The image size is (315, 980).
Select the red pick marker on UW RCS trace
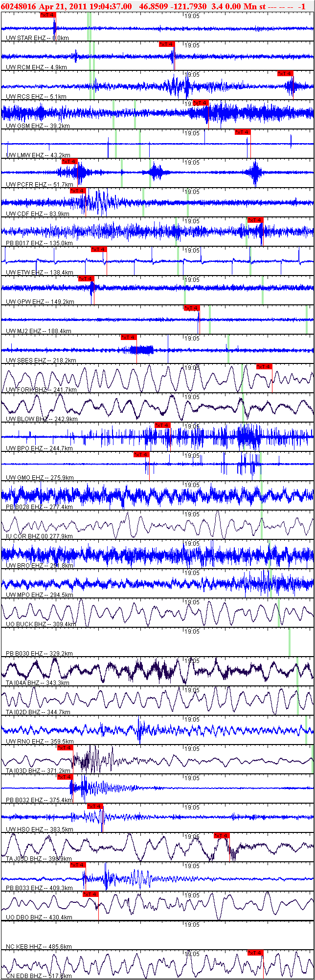[285, 74]
